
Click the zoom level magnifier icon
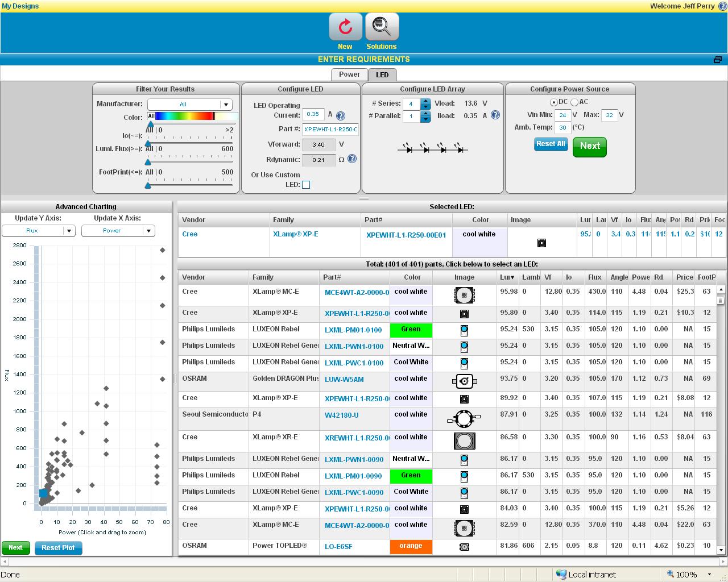point(671,574)
